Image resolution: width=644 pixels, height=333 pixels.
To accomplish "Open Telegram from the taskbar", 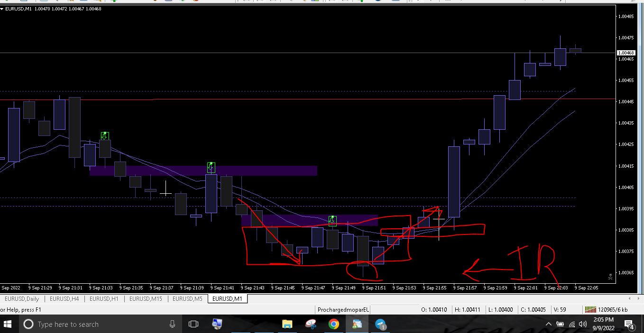I will click(381, 324).
